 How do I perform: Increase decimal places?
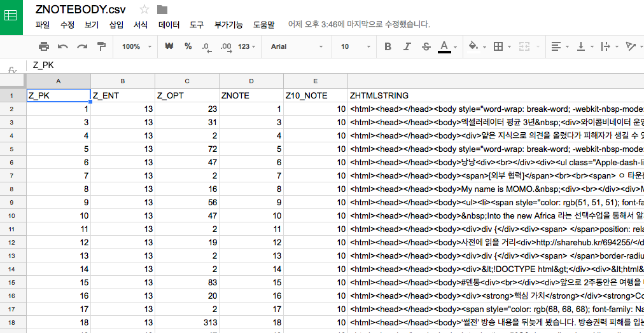point(226,47)
